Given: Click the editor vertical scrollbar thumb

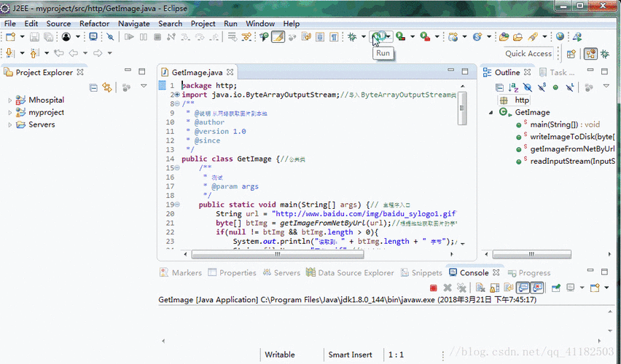Looking at the screenshot, I should 462,108.
